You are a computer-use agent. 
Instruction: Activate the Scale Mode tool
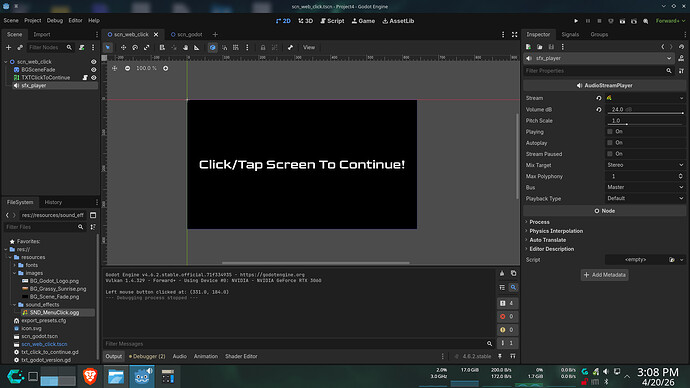pyautogui.click(x=147, y=48)
